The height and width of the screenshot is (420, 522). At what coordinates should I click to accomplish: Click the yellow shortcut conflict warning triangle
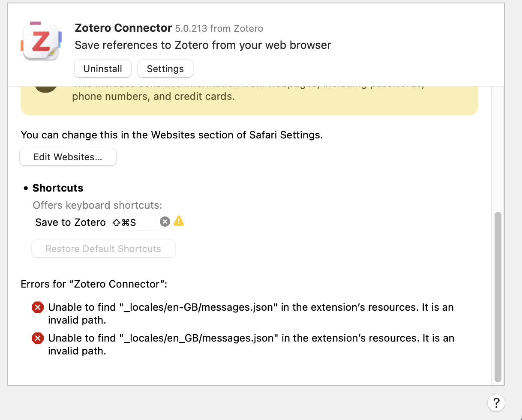point(179,221)
